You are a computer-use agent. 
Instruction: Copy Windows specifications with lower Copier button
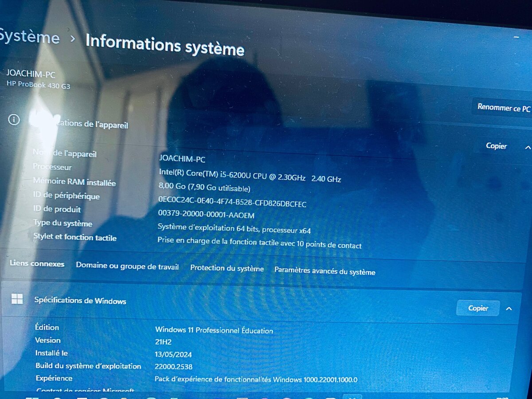click(478, 308)
